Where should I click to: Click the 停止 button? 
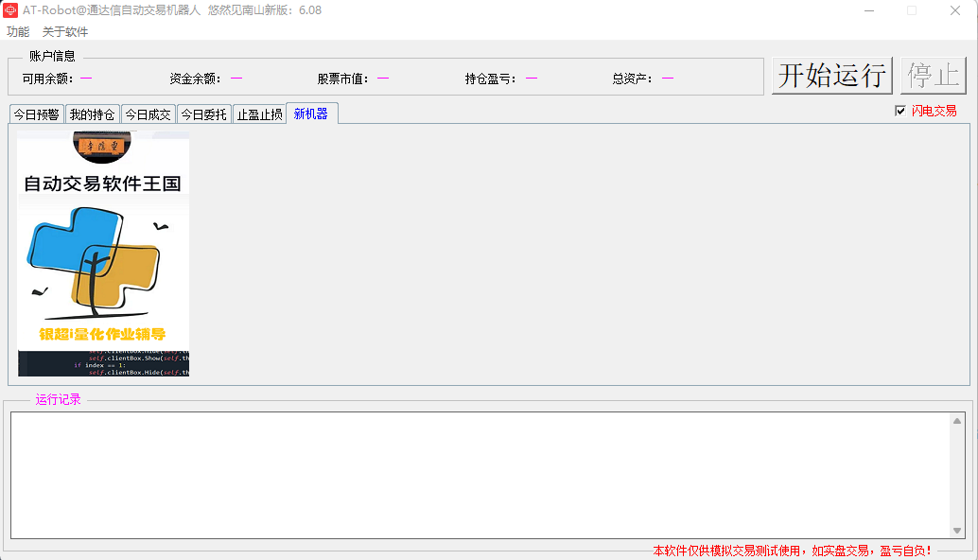pyautogui.click(x=934, y=76)
